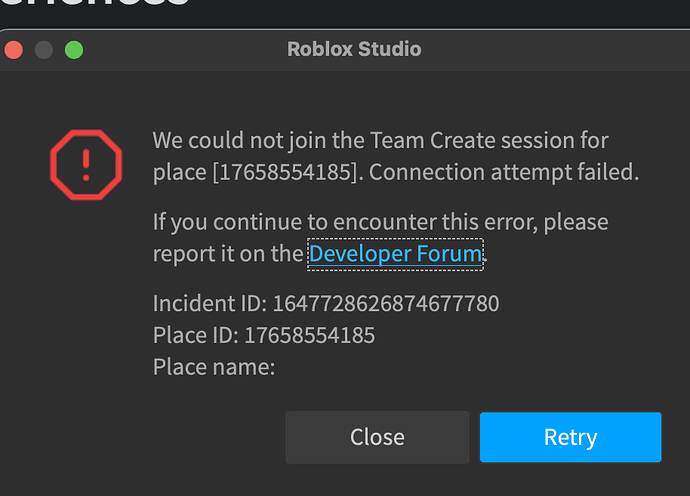Open the Developer Forum link
The image size is (690, 496).
pos(395,254)
